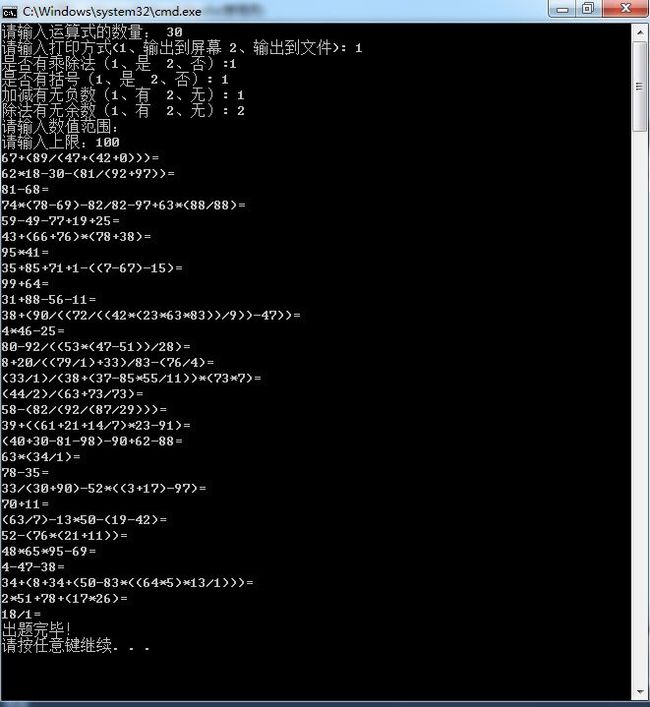
Task: Minimize the cmd.exe window
Action: pyautogui.click(x=562, y=9)
